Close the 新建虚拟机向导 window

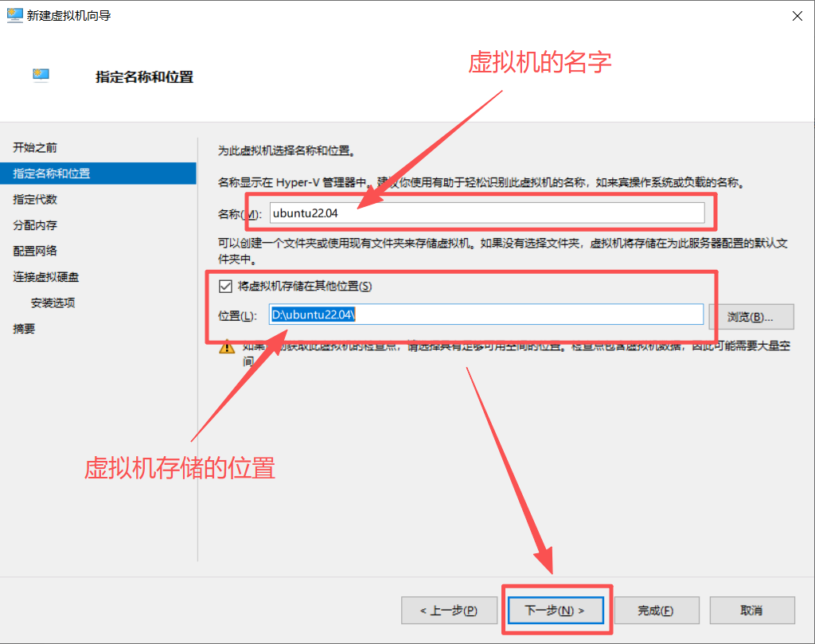[797, 16]
